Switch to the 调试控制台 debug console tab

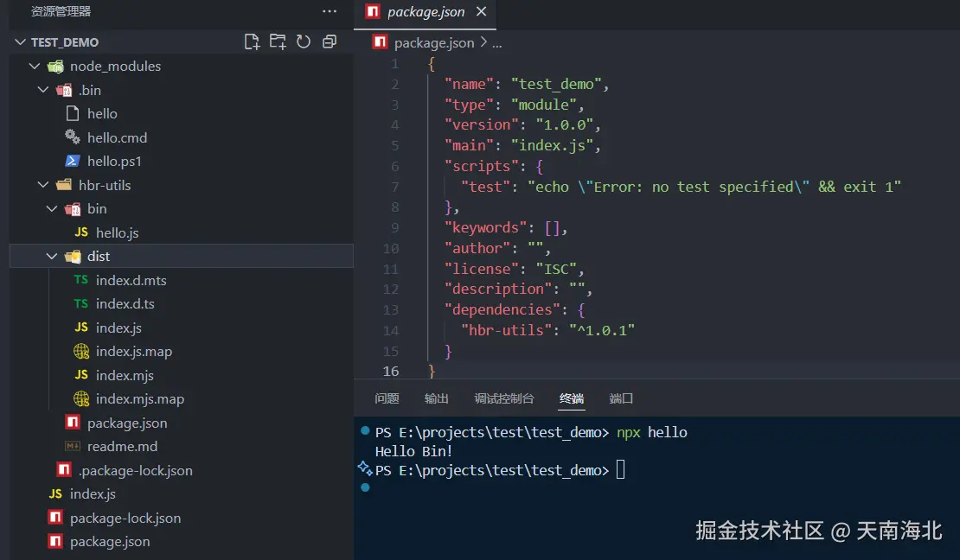tap(504, 398)
